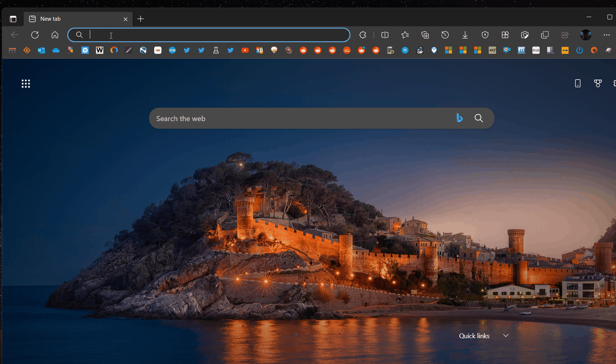
Task: Open the Collections panel
Action: tap(425, 35)
